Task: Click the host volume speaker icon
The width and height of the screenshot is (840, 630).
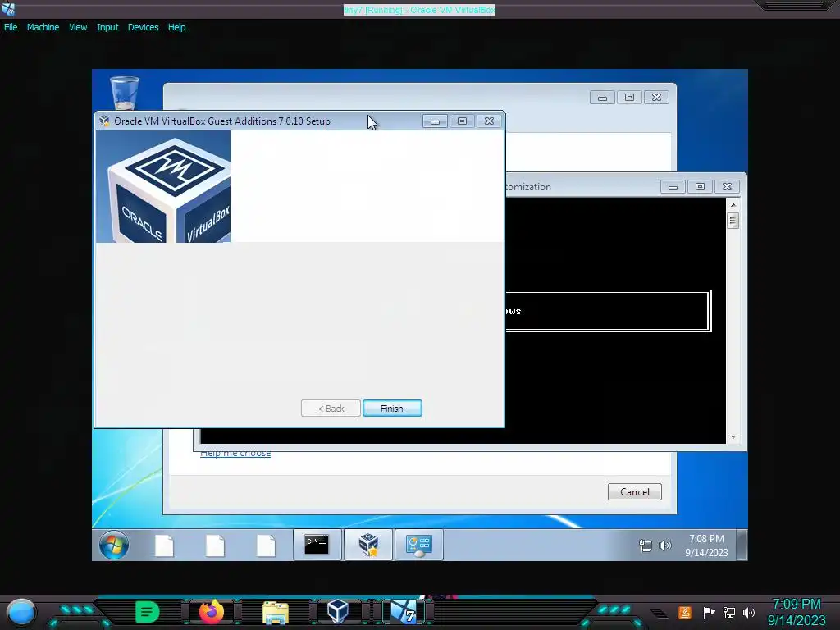Action: click(749, 612)
